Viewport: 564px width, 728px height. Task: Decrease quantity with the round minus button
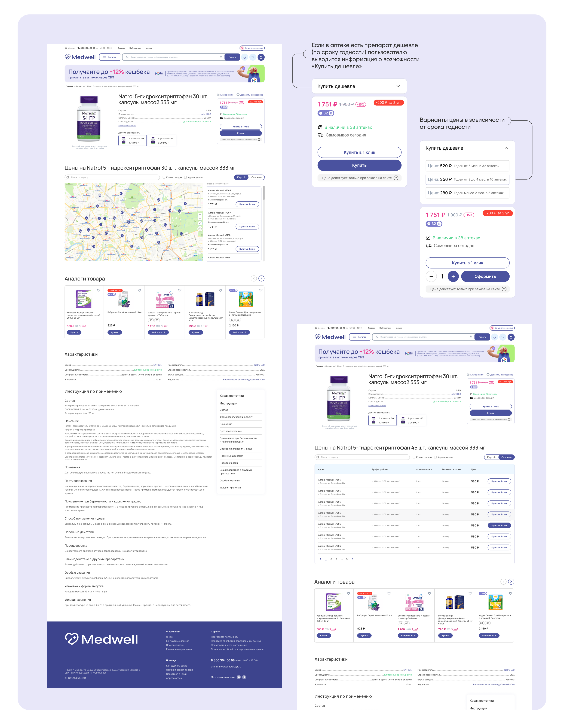(431, 276)
